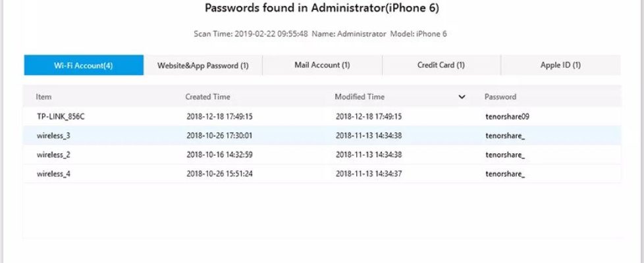Screen dimensions: 644x263
Task: Click TP-LINK_856C created time cell
Action: point(219,116)
